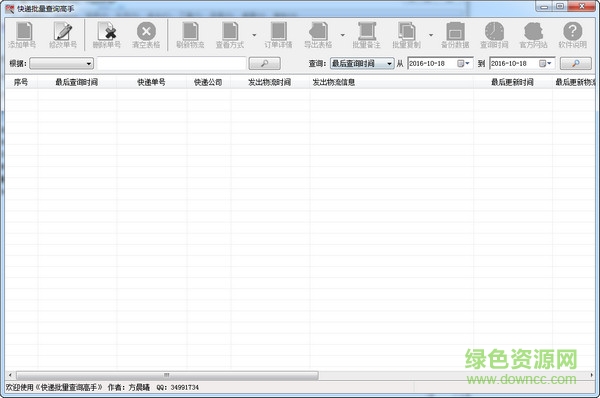
Task: Click the 添加单号 toolbar icon
Action: [x=23, y=35]
